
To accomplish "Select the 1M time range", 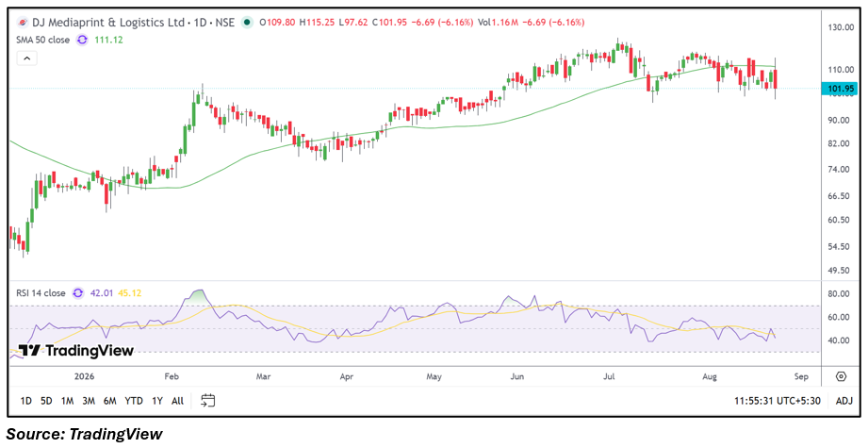I will (67, 401).
